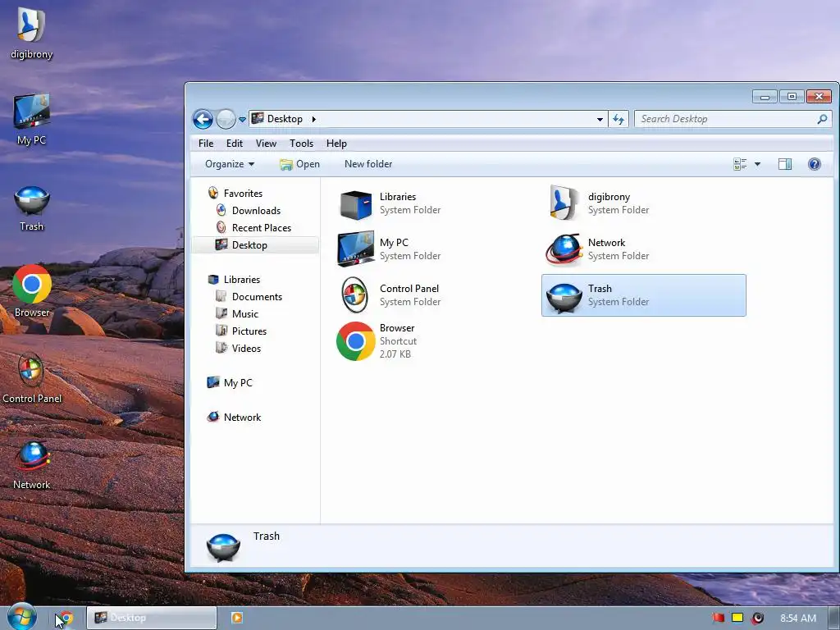Select the Trash bowl icon in file list
The width and height of the screenshot is (840, 630).
564,296
